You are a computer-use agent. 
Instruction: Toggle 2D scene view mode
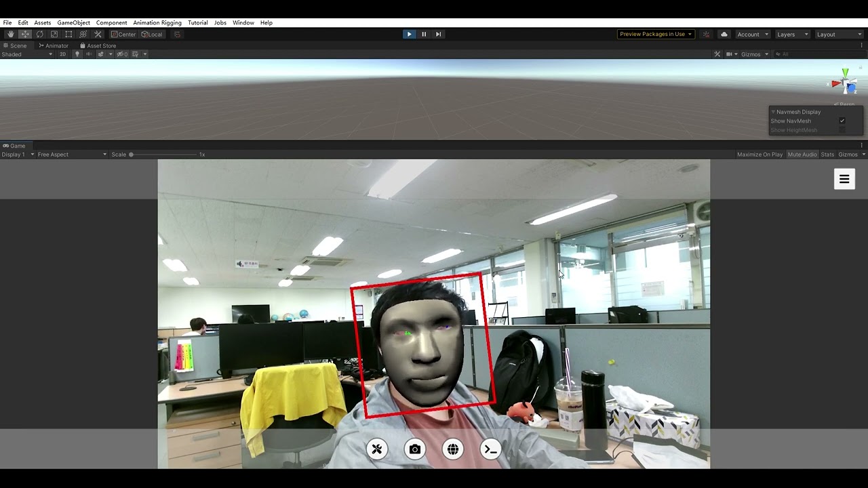pyautogui.click(x=62, y=54)
